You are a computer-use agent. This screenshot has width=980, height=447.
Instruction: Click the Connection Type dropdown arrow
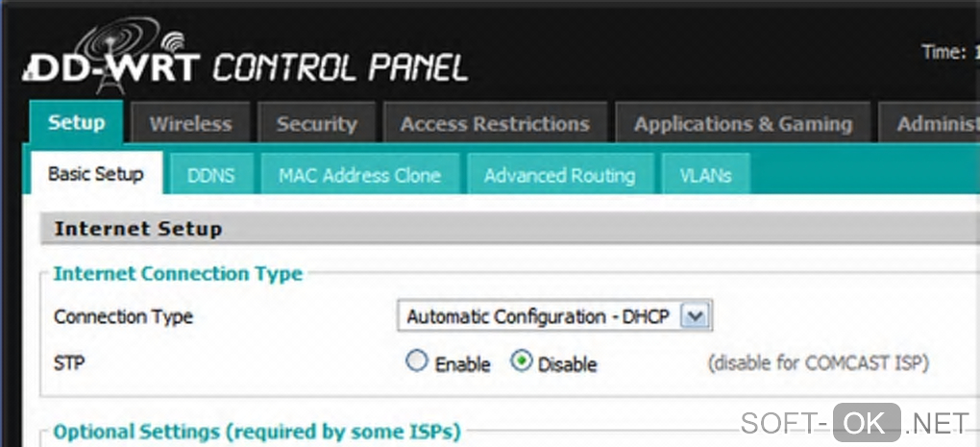point(695,317)
